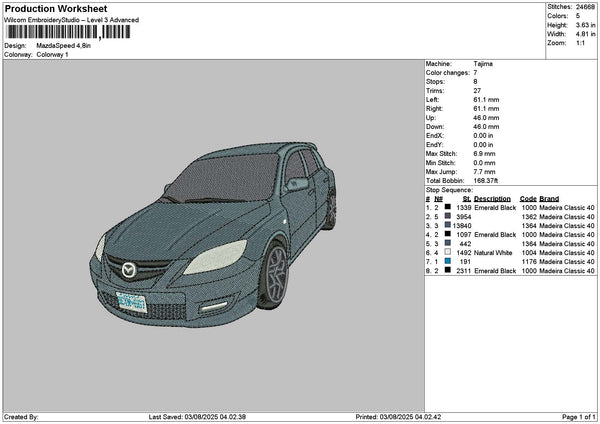Click the Description column header
The image size is (600, 424).
point(491,198)
